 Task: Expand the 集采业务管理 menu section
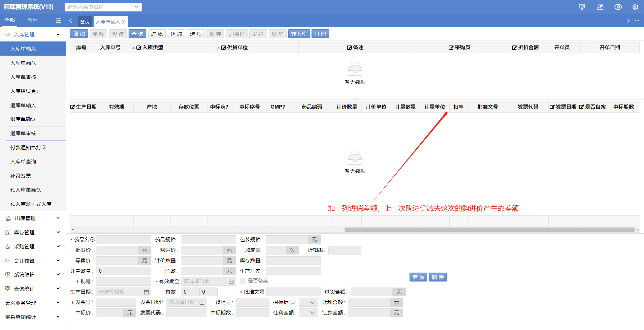tap(58, 303)
